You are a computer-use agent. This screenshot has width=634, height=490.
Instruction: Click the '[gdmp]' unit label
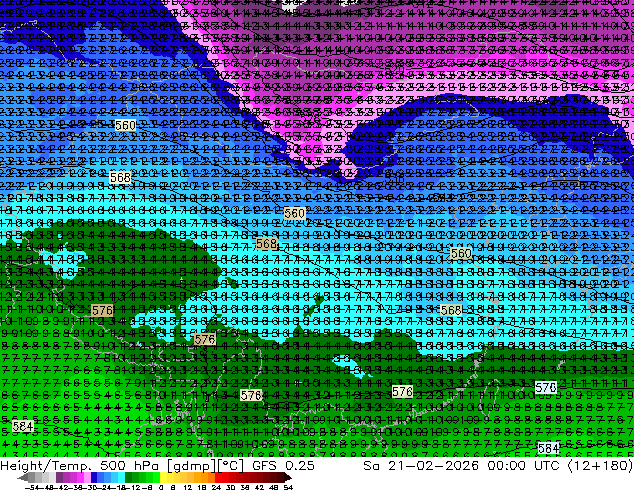pyautogui.click(x=190, y=466)
